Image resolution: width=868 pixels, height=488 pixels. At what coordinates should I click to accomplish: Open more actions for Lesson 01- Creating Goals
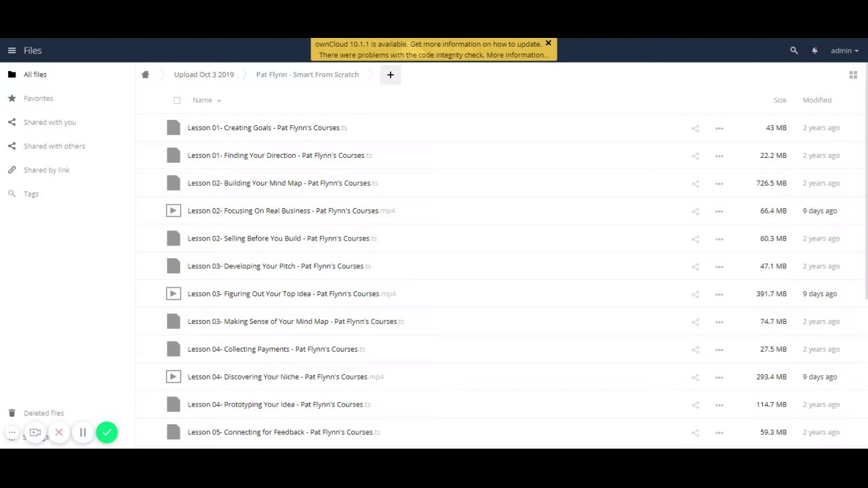719,128
